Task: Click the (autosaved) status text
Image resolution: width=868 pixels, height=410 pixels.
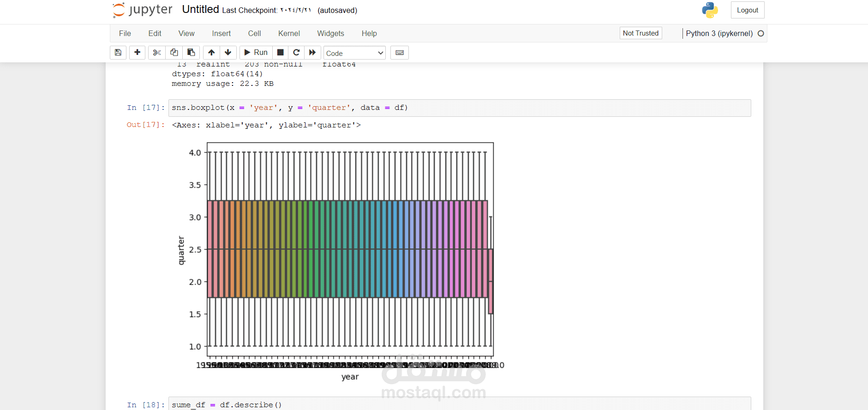Action: (x=337, y=10)
